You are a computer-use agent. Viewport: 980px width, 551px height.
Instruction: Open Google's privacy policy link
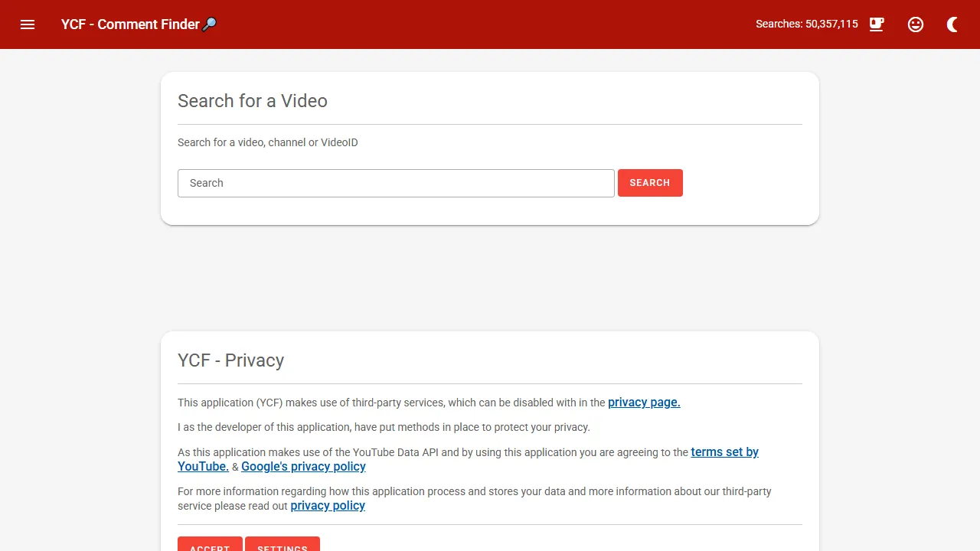pos(303,467)
